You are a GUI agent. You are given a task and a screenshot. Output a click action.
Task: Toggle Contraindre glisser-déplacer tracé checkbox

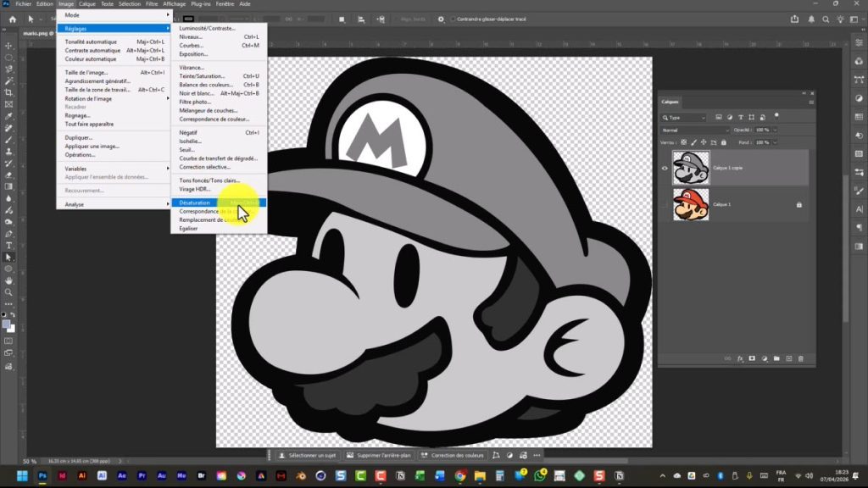[453, 19]
